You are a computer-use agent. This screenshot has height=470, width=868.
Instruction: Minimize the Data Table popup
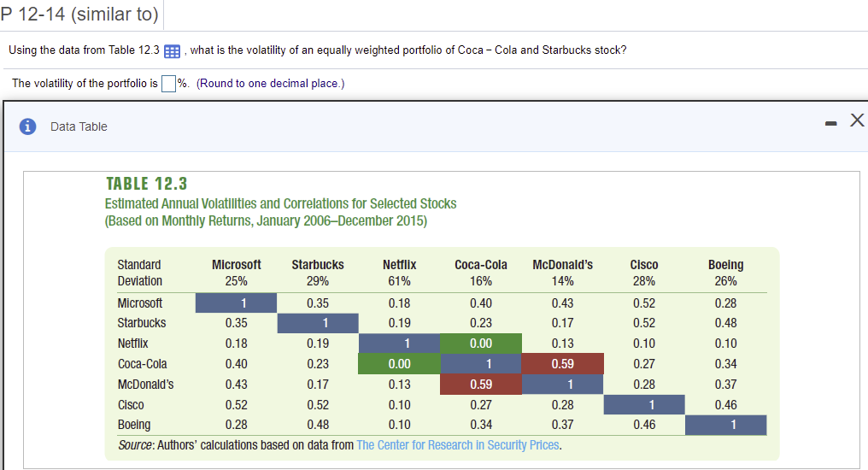click(x=830, y=123)
